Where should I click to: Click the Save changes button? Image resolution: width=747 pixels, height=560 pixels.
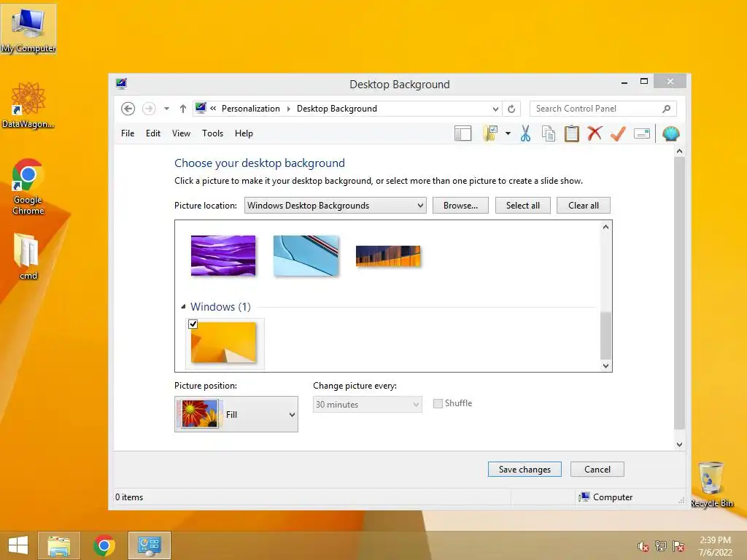tap(525, 469)
